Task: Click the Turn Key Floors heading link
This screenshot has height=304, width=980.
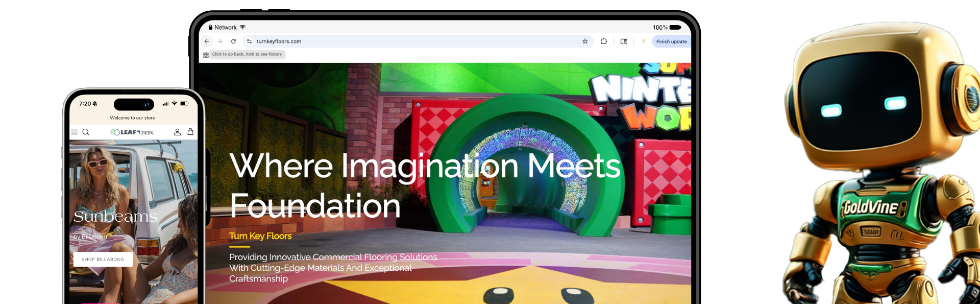Action: 260,236
